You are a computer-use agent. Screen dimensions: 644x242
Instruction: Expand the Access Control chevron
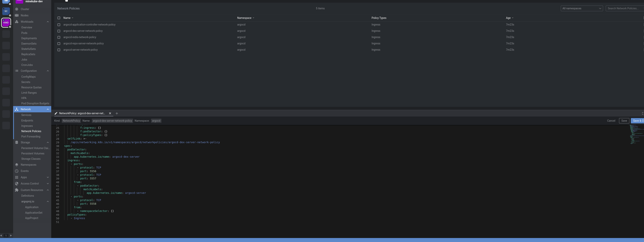coord(48,184)
